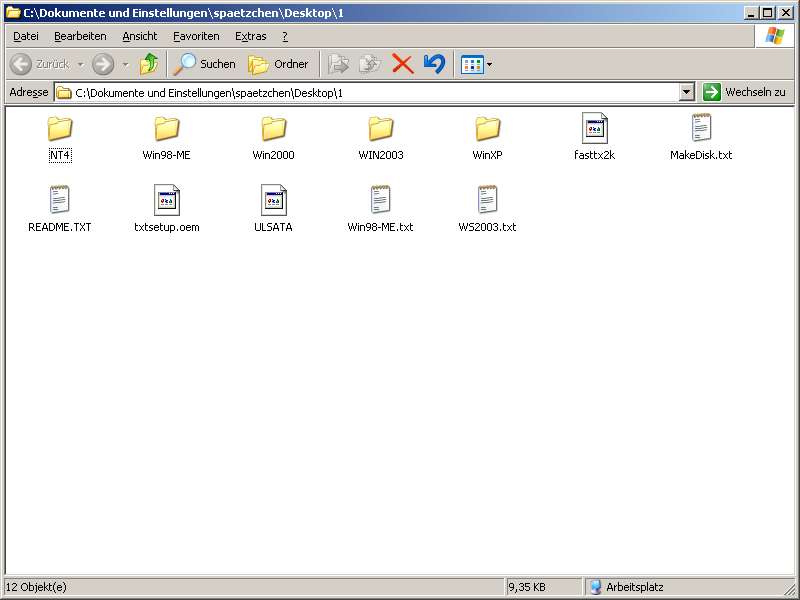Click the Copy To toolbar icon

[370, 64]
